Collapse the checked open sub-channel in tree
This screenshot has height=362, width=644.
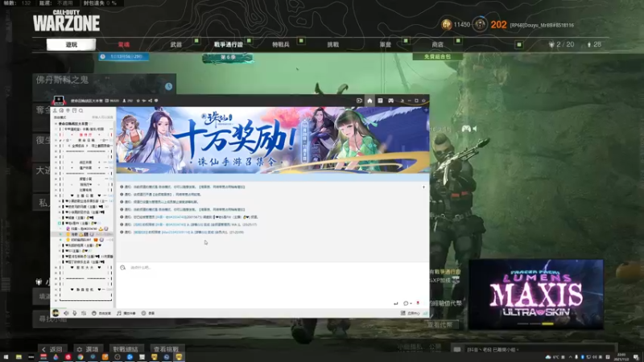pos(60,224)
